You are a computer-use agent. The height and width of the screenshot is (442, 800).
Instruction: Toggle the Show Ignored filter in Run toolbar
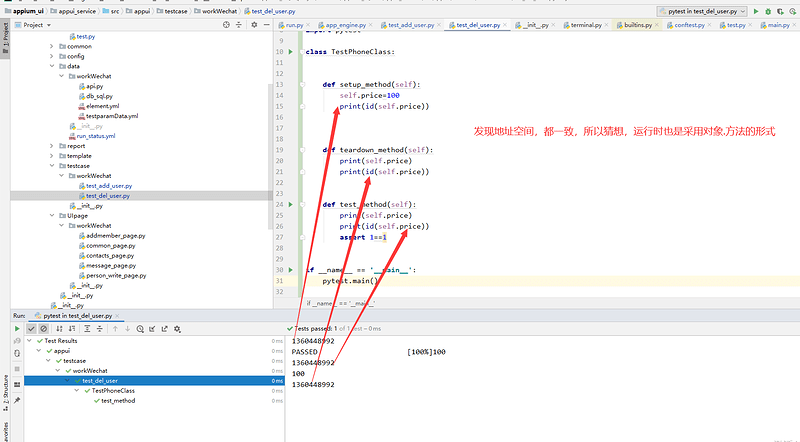point(43,329)
